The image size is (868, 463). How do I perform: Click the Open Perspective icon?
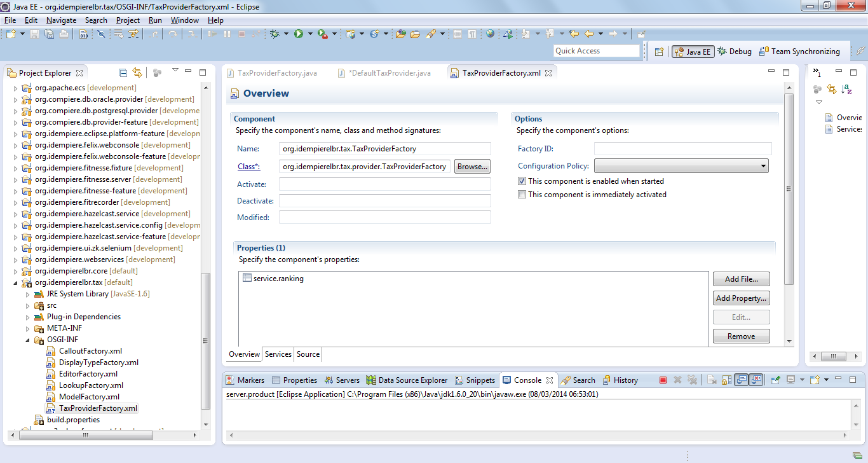[x=659, y=52]
